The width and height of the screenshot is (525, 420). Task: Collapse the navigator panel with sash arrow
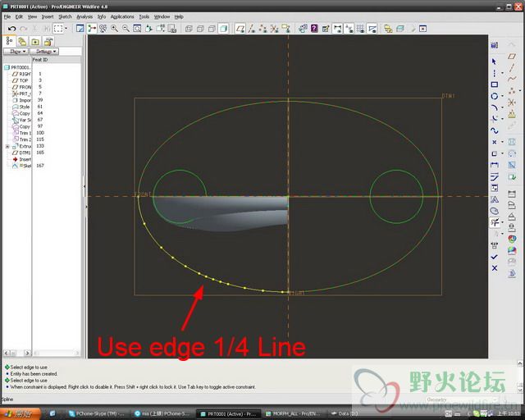coord(84,186)
